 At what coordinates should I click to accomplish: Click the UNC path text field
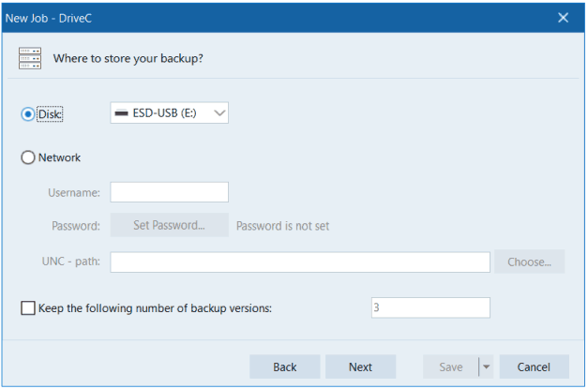coord(300,262)
